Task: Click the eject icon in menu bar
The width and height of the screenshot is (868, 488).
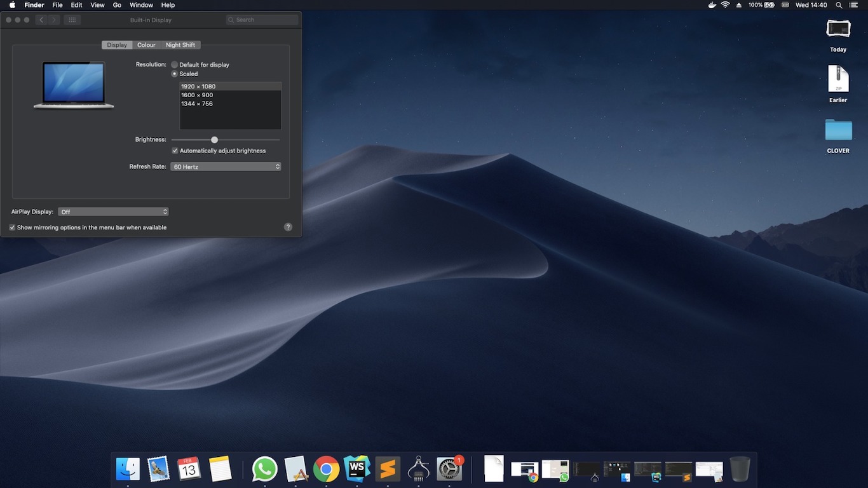Action: tap(738, 5)
